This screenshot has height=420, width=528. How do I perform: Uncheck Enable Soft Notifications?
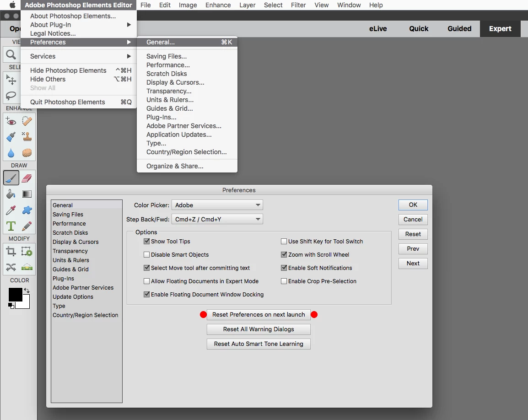pos(284,268)
